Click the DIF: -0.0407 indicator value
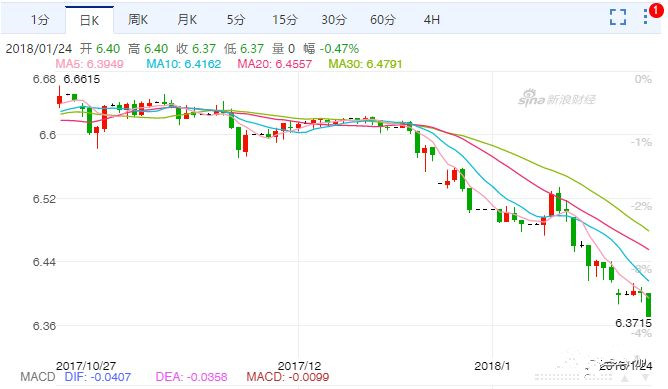 tap(98, 377)
